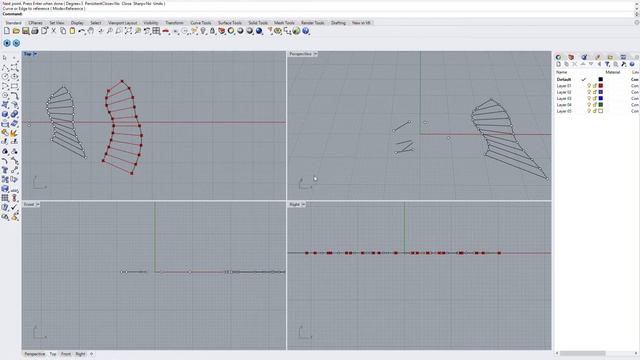Click the Paste clipboard icon
This screenshot has width=640, height=360.
coord(72,31)
